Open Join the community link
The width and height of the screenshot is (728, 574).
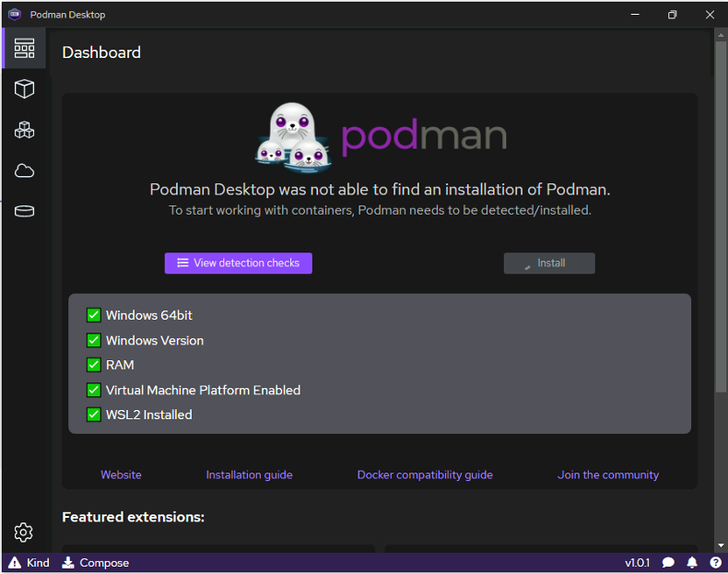608,474
